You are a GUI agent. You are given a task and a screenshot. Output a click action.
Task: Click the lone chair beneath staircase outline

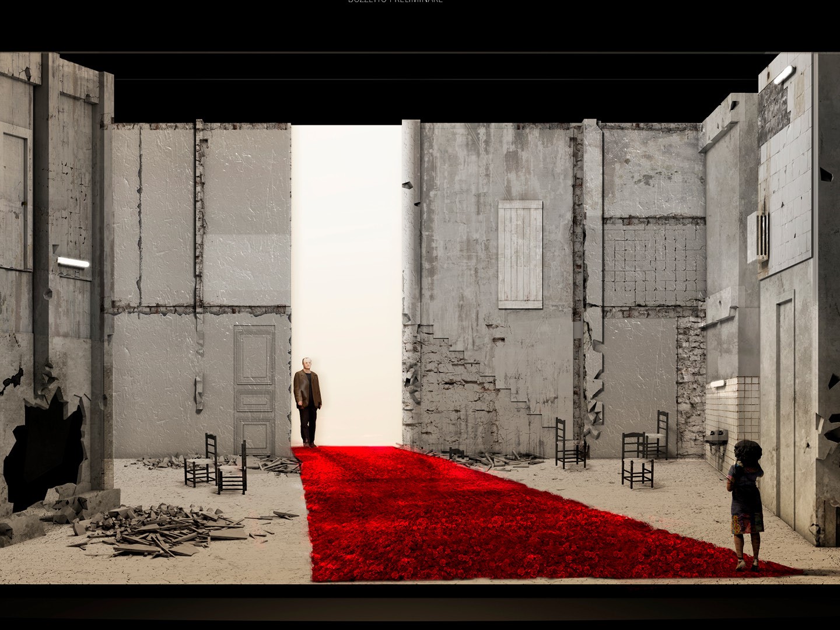[x=570, y=444]
